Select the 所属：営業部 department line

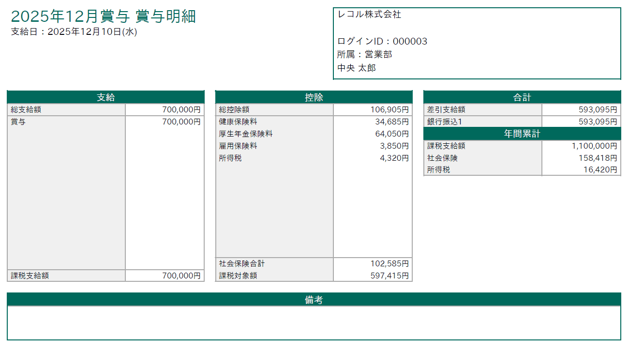[x=364, y=54]
